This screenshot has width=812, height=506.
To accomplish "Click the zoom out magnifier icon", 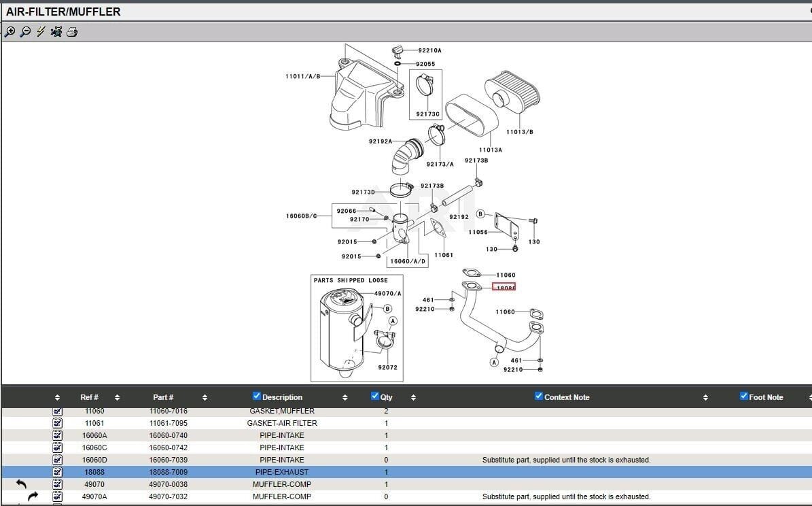I will 25,31.
